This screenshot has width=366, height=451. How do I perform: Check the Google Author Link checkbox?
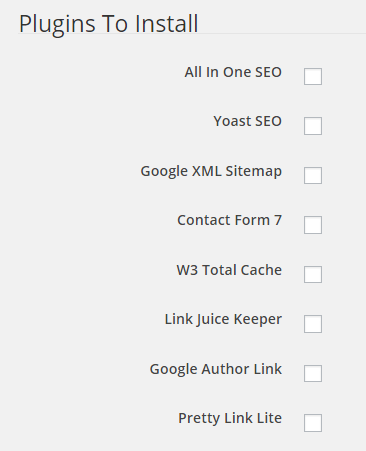[x=313, y=373]
